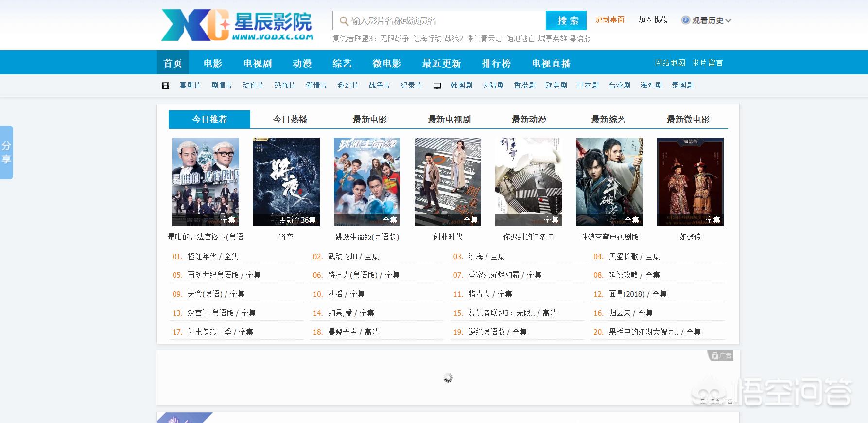Screen dimensions: 868x423
Task: Open the 创业时代 poster thumbnail
Action: (x=448, y=182)
